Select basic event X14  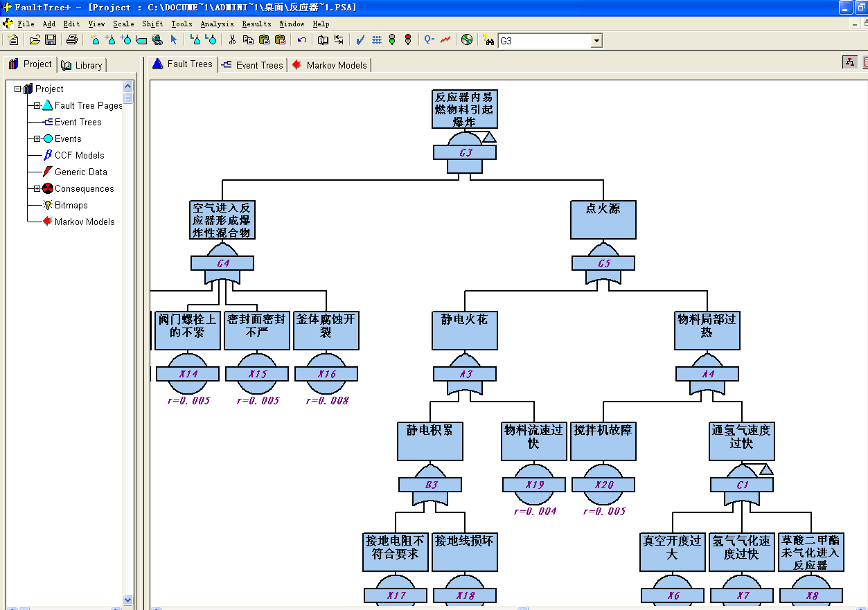click(x=188, y=374)
